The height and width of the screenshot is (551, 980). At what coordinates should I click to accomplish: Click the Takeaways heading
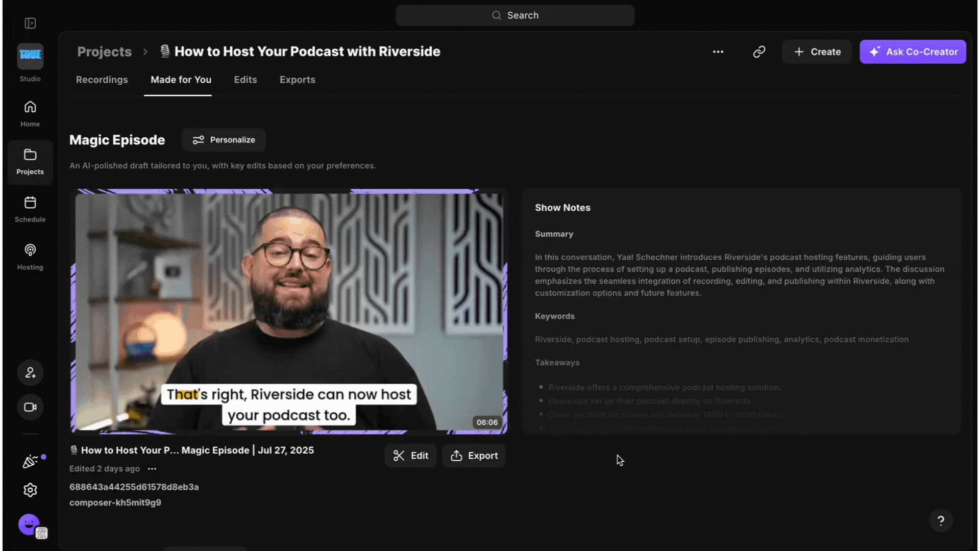(557, 363)
